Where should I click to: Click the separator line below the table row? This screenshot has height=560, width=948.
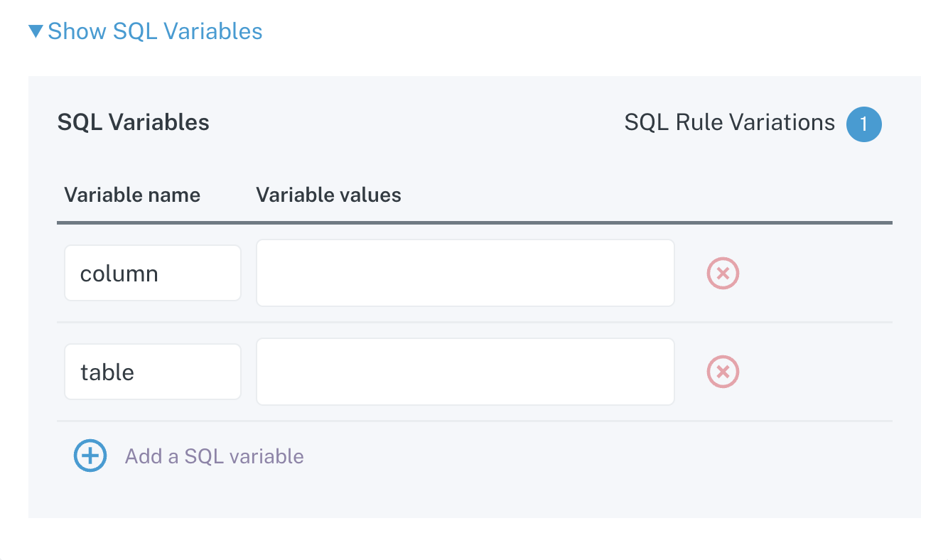click(x=474, y=421)
